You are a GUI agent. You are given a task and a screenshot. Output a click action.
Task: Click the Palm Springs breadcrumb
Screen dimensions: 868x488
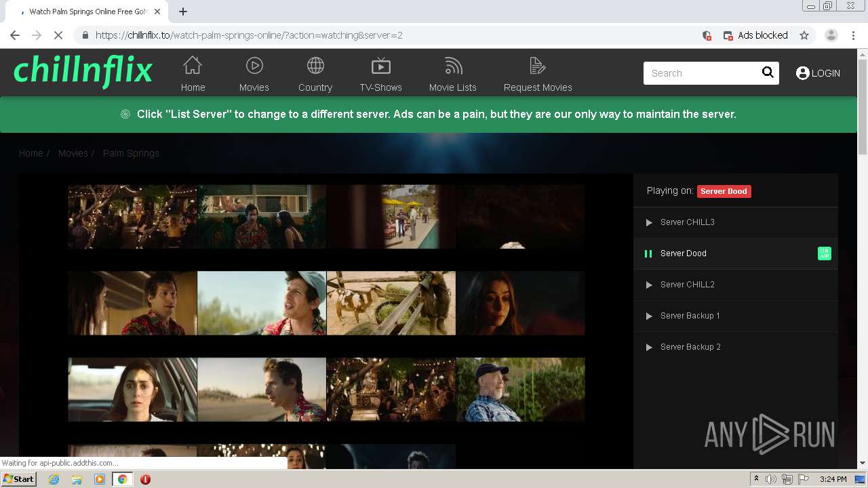point(131,153)
